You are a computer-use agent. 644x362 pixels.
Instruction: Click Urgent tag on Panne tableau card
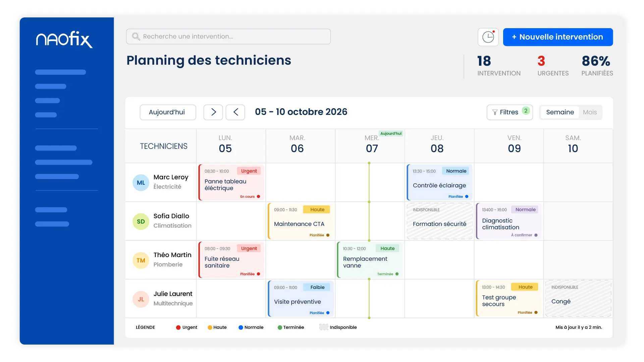(x=249, y=171)
